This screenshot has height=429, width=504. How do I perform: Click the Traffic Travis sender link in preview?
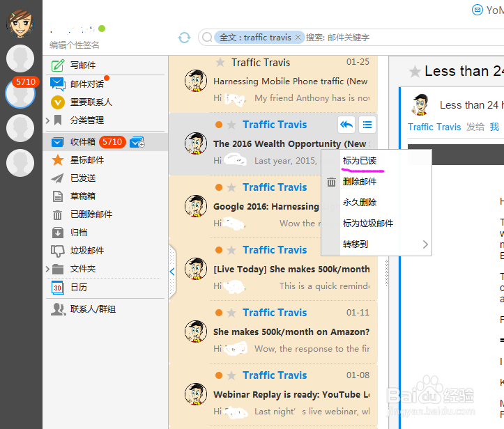[434, 127]
